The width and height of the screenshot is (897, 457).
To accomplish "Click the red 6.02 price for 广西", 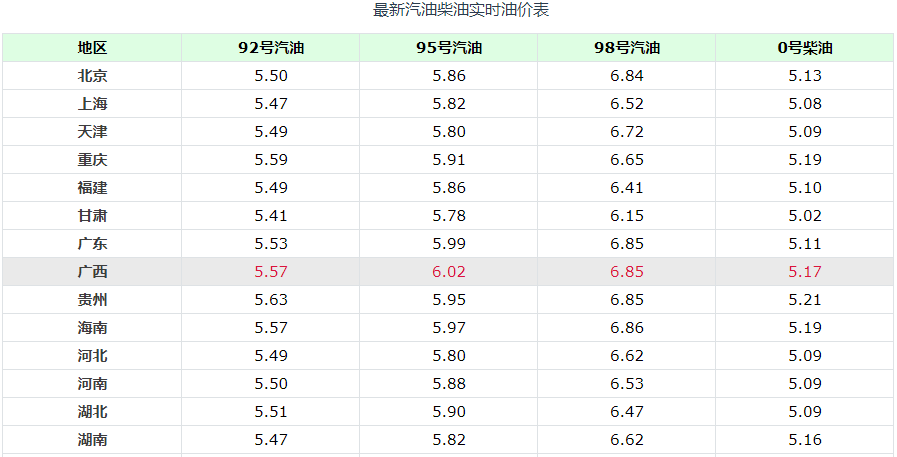I will coord(449,272).
